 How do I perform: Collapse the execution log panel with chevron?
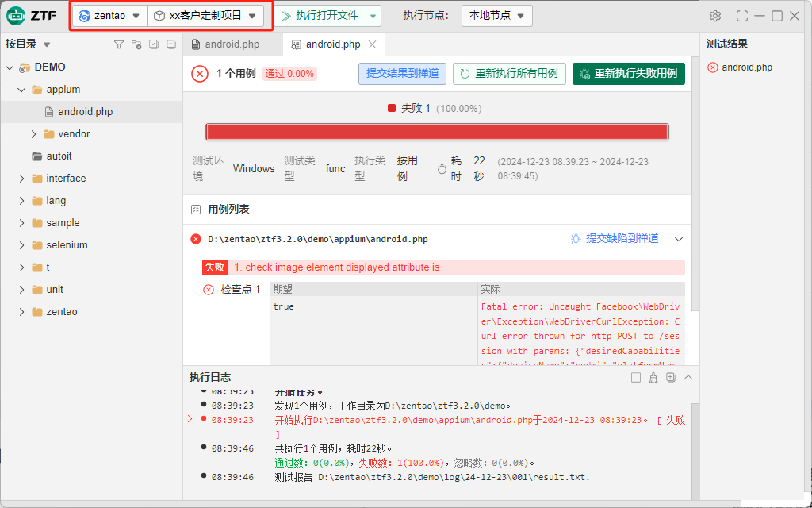pos(688,378)
